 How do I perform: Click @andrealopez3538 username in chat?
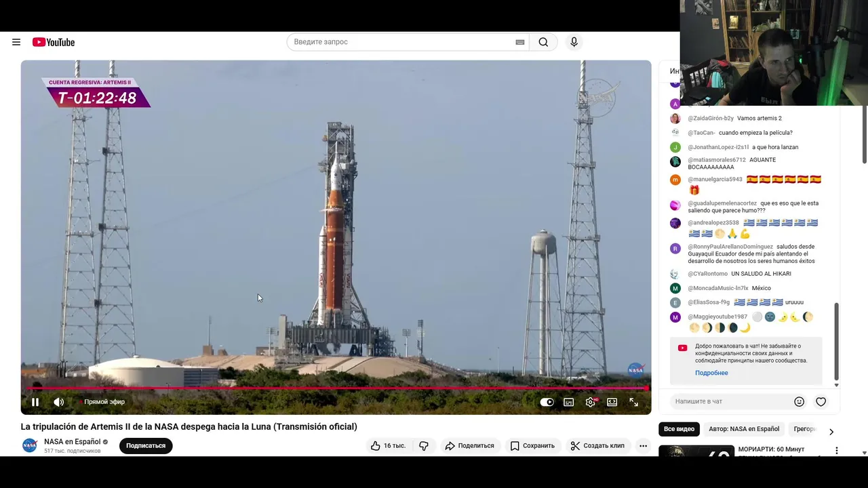coord(713,223)
